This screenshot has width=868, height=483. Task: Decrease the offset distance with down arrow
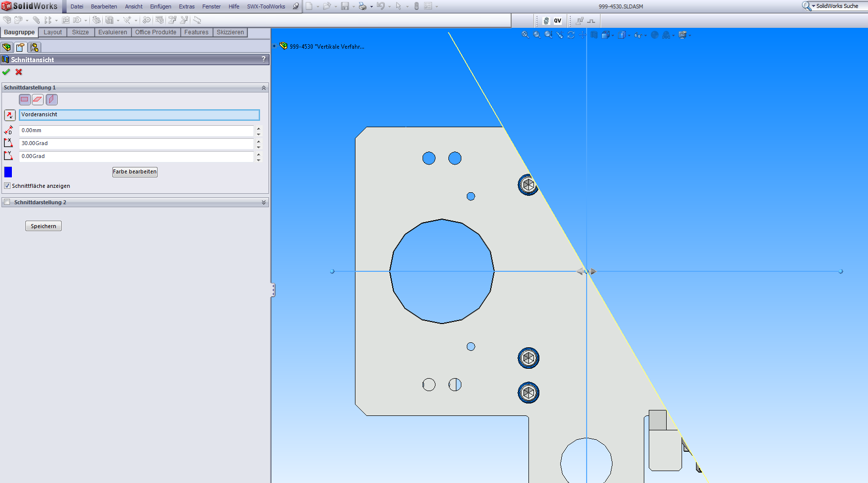click(259, 134)
